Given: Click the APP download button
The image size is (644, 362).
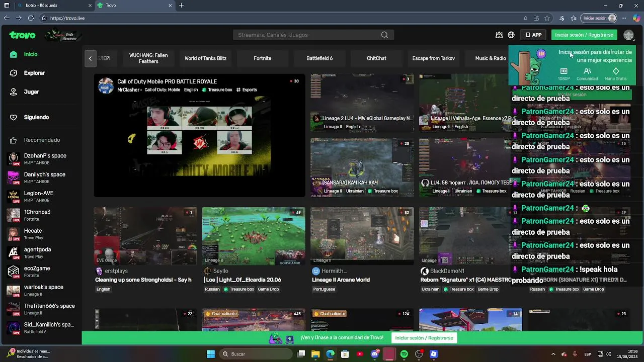Looking at the screenshot, I should (533, 35).
